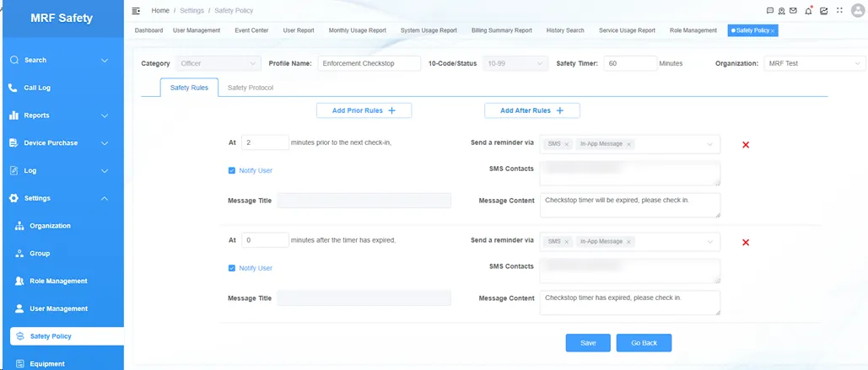Click the Log edit icon in sidebar
Image resolution: width=868 pixels, height=370 pixels.
(14, 170)
